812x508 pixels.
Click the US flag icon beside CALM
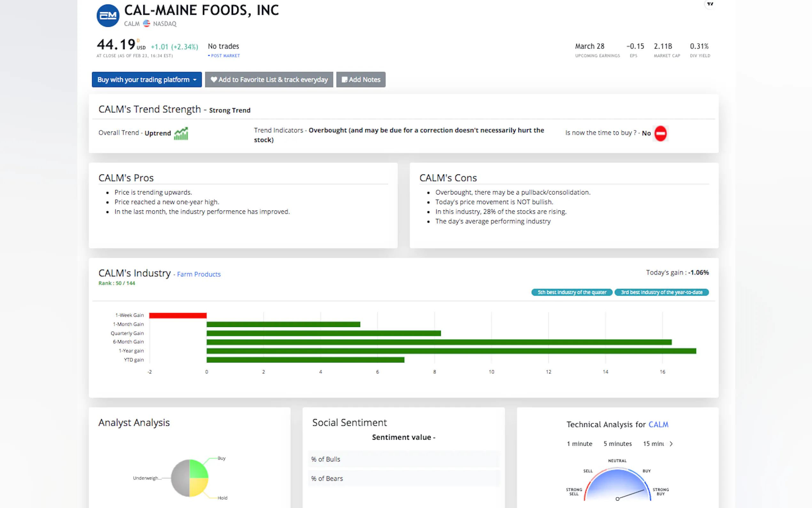[x=146, y=24]
